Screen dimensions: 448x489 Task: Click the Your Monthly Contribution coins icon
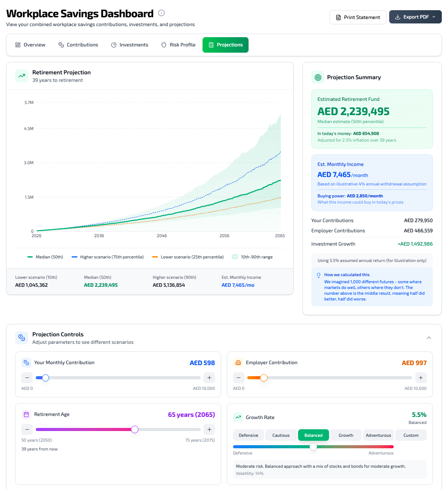(x=26, y=363)
